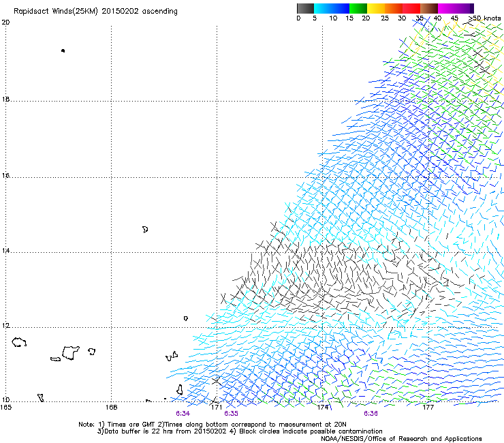Click the magenta-purple 40–50 knots legend swatch
The height and width of the screenshot is (443, 504).
pyautogui.click(x=456, y=8)
